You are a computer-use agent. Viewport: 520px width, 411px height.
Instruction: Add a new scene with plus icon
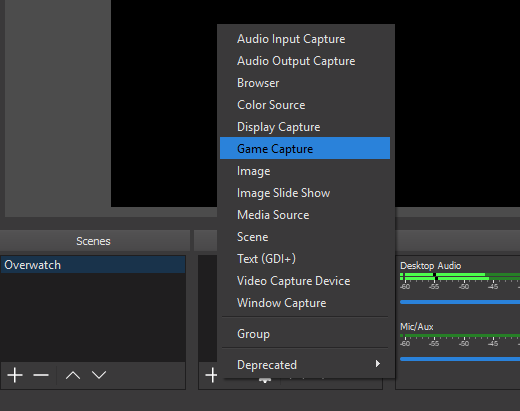tap(15, 375)
